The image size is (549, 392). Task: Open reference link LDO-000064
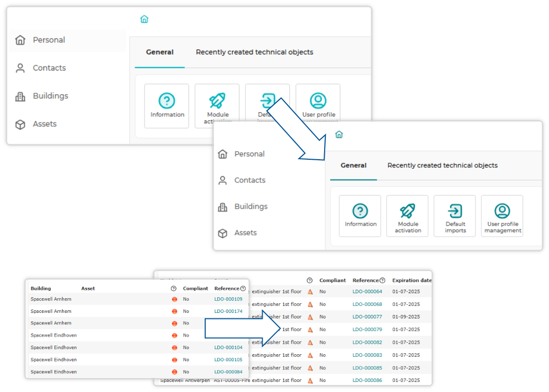[368, 292]
